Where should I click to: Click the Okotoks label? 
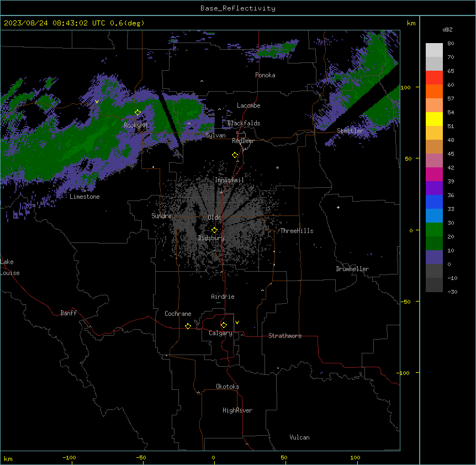tap(228, 387)
